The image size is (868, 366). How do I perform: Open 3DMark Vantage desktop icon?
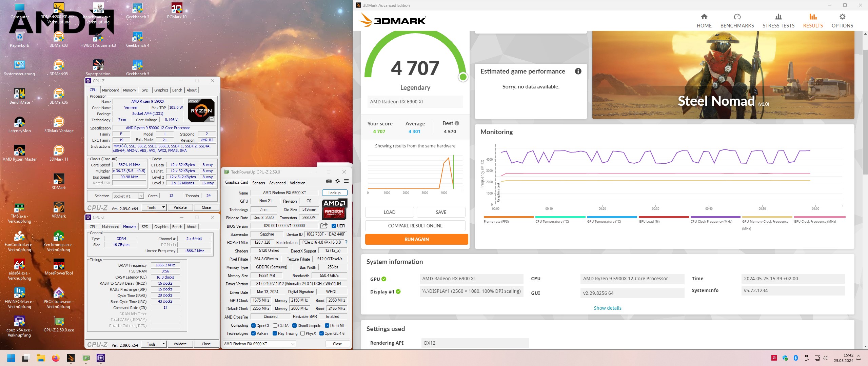pos(59,125)
